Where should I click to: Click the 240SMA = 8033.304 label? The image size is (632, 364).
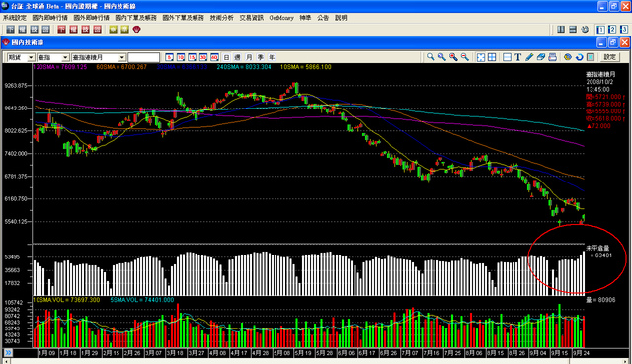tap(244, 67)
